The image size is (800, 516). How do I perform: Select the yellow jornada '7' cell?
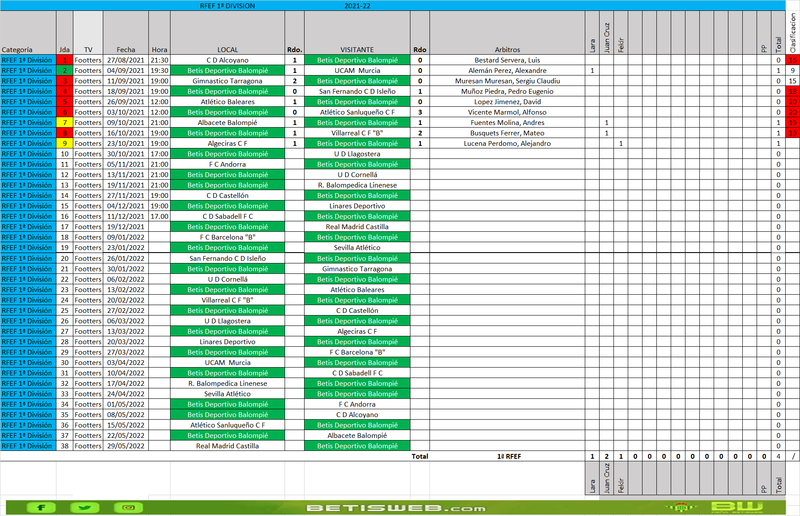pyautogui.click(x=64, y=122)
